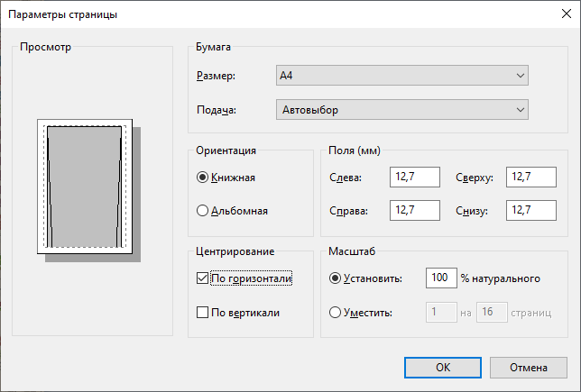The image size is (581, 392).
Task: Click the Слева margin input field
Action: coord(415,177)
